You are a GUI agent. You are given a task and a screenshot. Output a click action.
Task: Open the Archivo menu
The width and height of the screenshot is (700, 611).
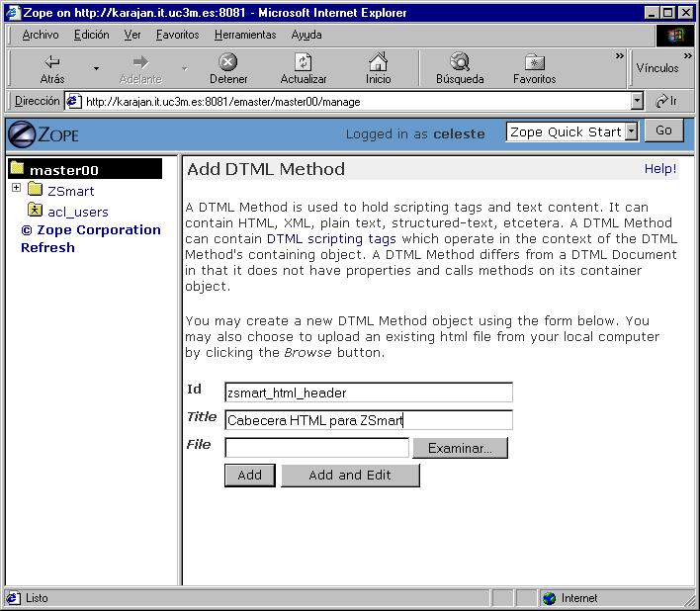point(41,35)
